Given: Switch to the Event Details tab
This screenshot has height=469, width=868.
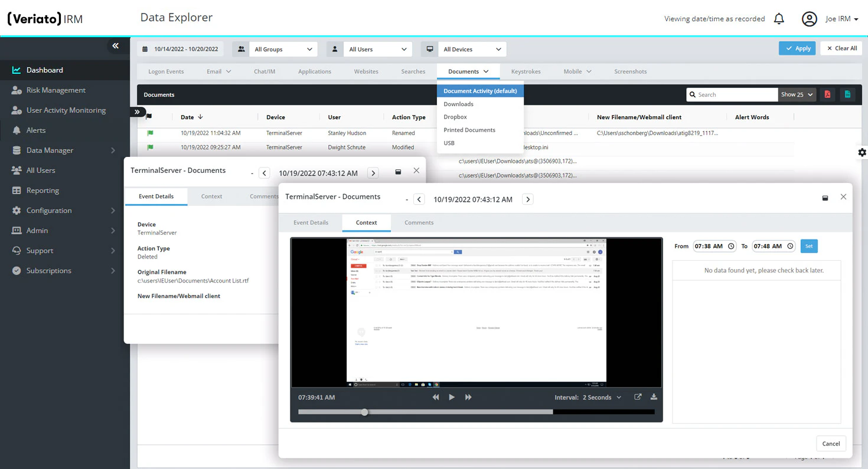Looking at the screenshot, I should click(x=310, y=223).
